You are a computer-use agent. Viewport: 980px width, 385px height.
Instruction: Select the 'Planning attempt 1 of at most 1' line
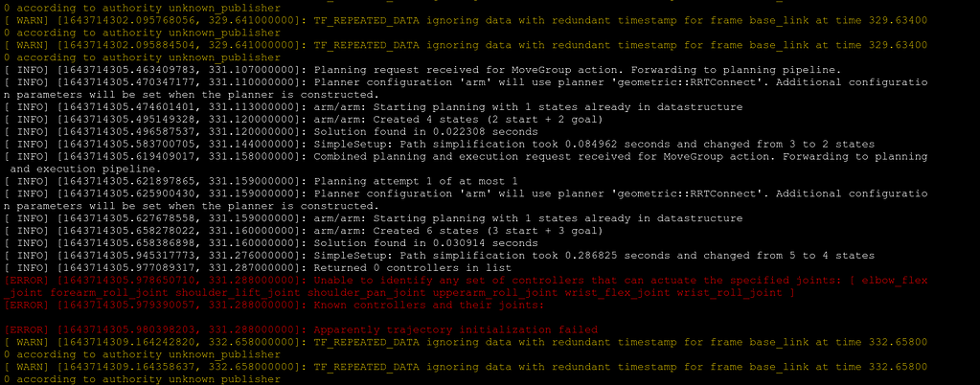point(262,181)
